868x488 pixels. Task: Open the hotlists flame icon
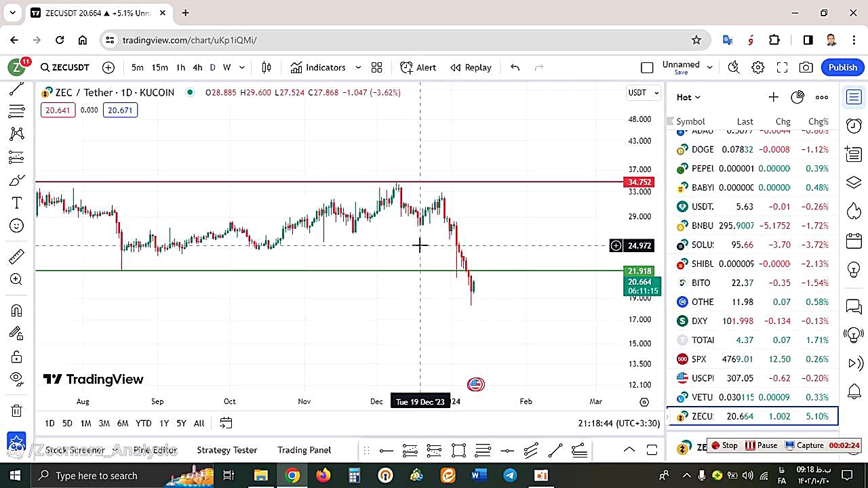tap(854, 211)
